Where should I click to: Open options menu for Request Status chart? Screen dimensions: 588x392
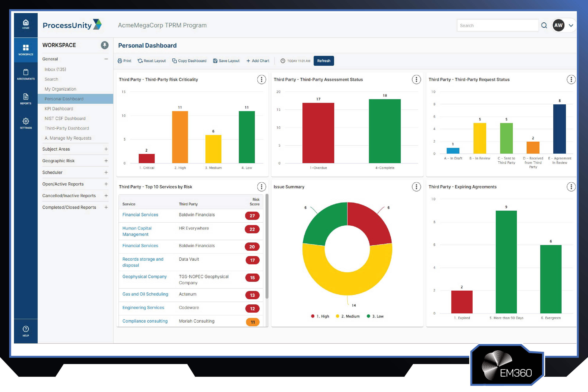(571, 80)
